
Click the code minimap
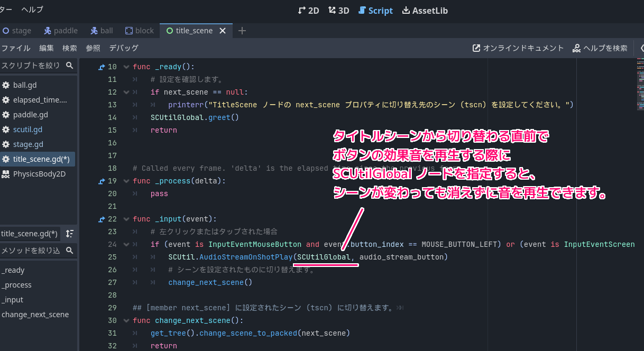click(640, 85)
